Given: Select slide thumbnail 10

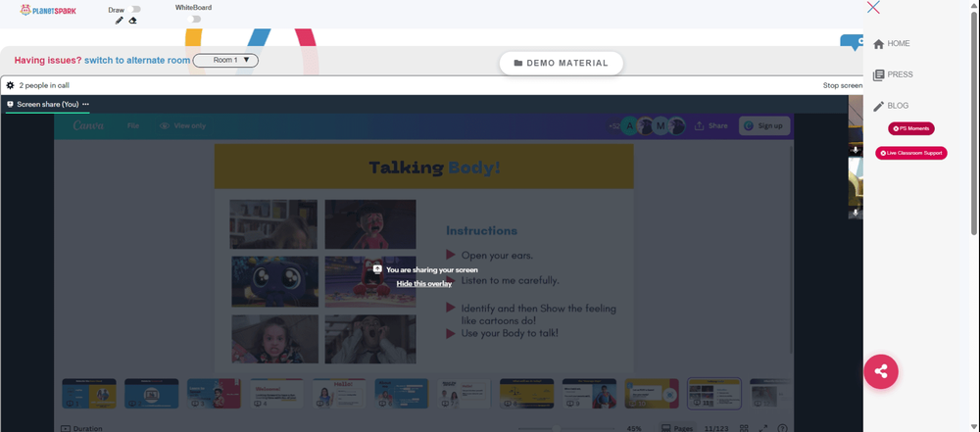Looking at the screenshot, I should pyautogui.click(x=652, y=394).
